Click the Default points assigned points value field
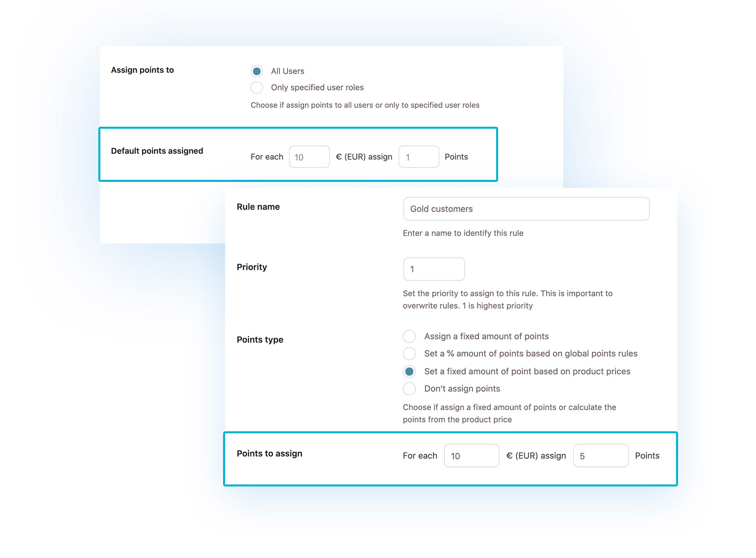The height and width of the screenshot is (558, 756). tap(419, 157)
